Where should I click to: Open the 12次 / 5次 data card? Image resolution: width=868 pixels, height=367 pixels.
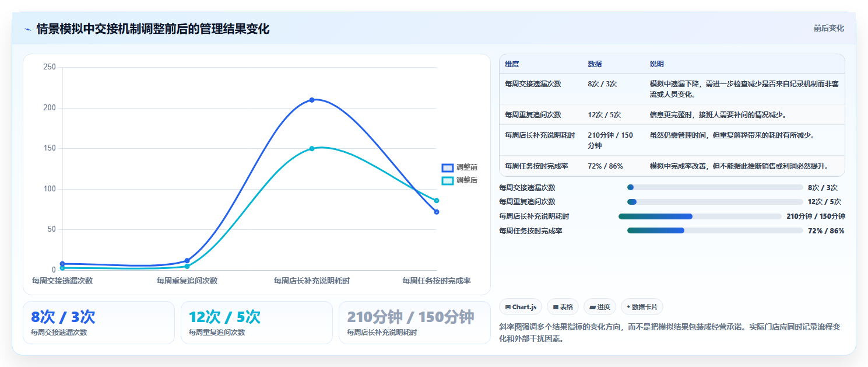pos(256,323)
